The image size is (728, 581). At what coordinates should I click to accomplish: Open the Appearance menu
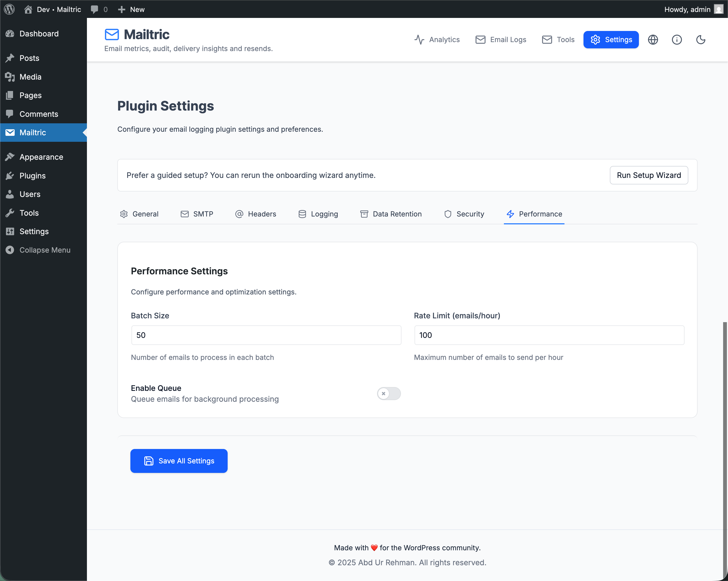pos(41,157)
